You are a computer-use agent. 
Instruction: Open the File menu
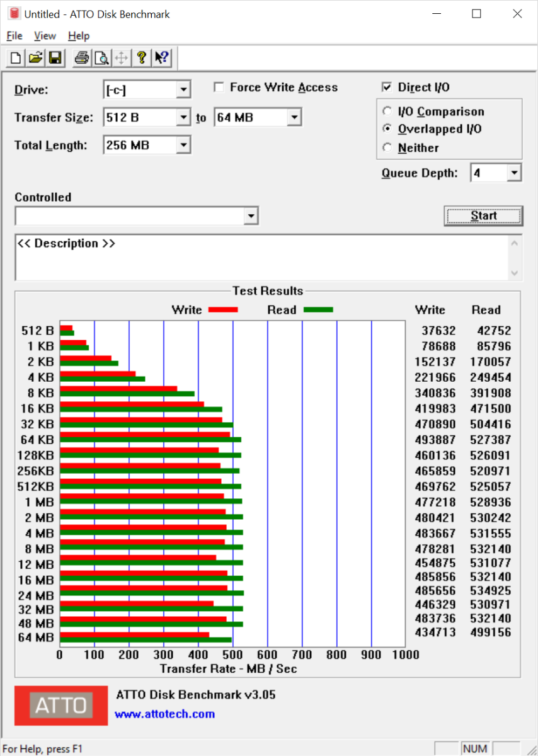[x=14, y=36]
